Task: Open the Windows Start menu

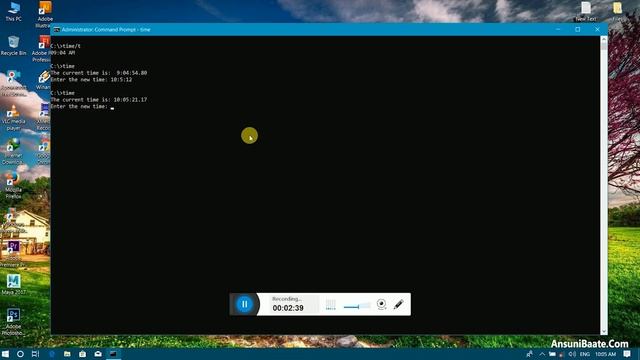Action: 5,354
